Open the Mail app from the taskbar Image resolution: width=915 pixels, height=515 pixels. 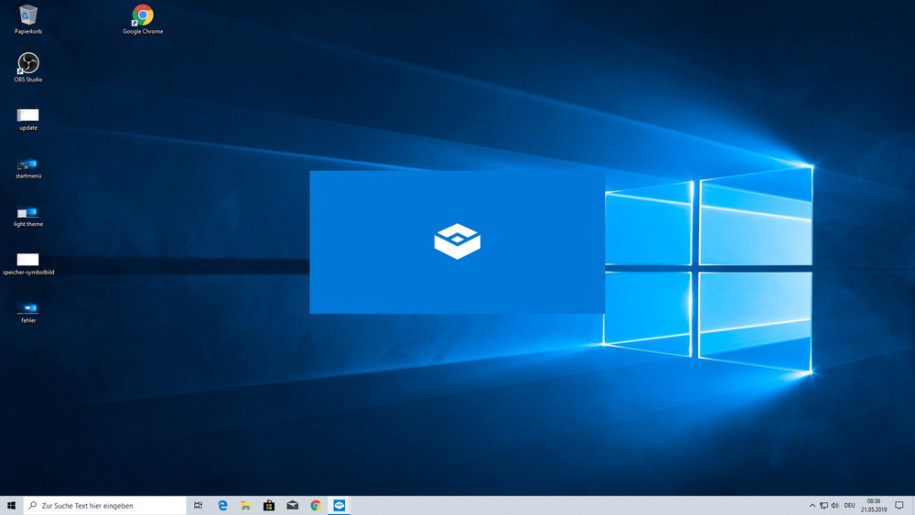click(x=292, y=506)
